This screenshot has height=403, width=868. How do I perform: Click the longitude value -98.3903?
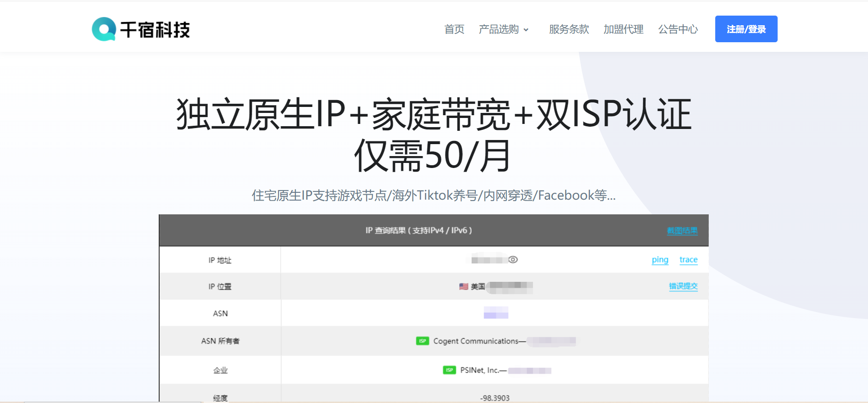pyautogui.click(x=495, y=398)
